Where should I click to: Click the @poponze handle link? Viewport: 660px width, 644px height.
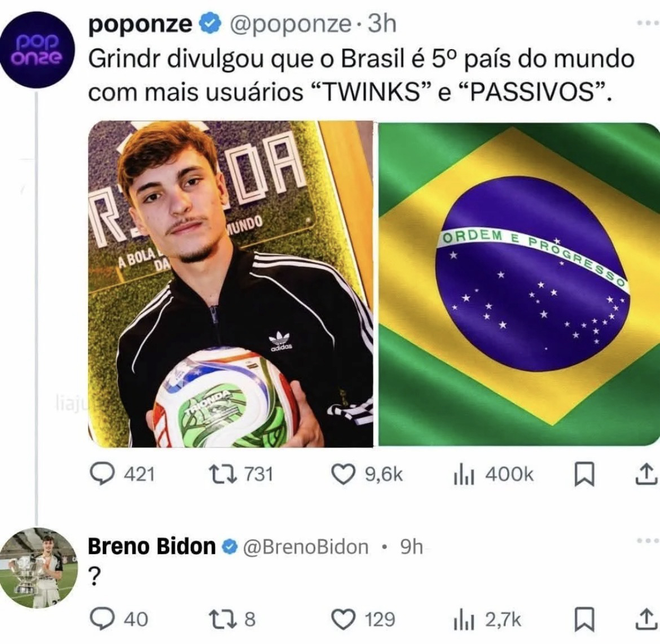[x=289, y=24]
